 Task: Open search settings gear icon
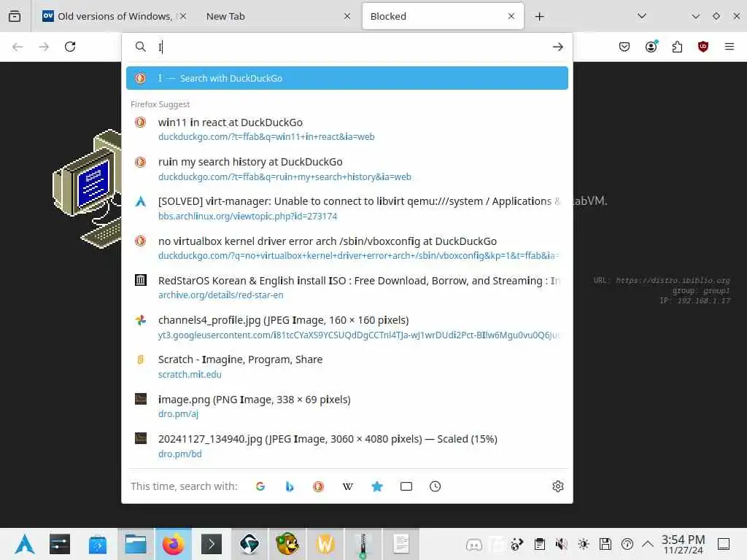tap(558, 486)
